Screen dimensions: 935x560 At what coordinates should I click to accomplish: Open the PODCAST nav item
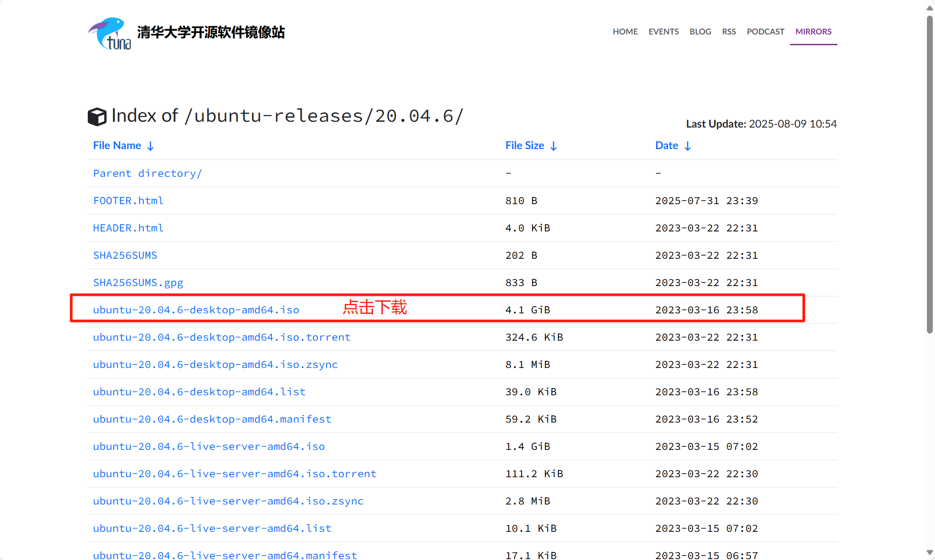pos(765,32)
